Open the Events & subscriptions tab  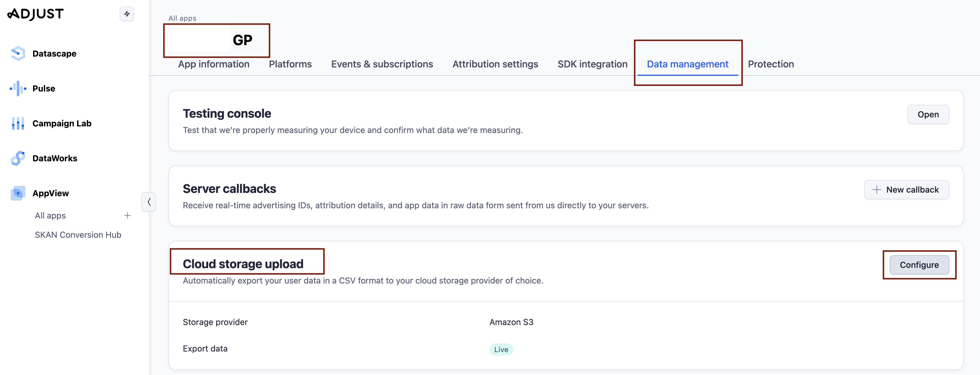click(382, 64)
